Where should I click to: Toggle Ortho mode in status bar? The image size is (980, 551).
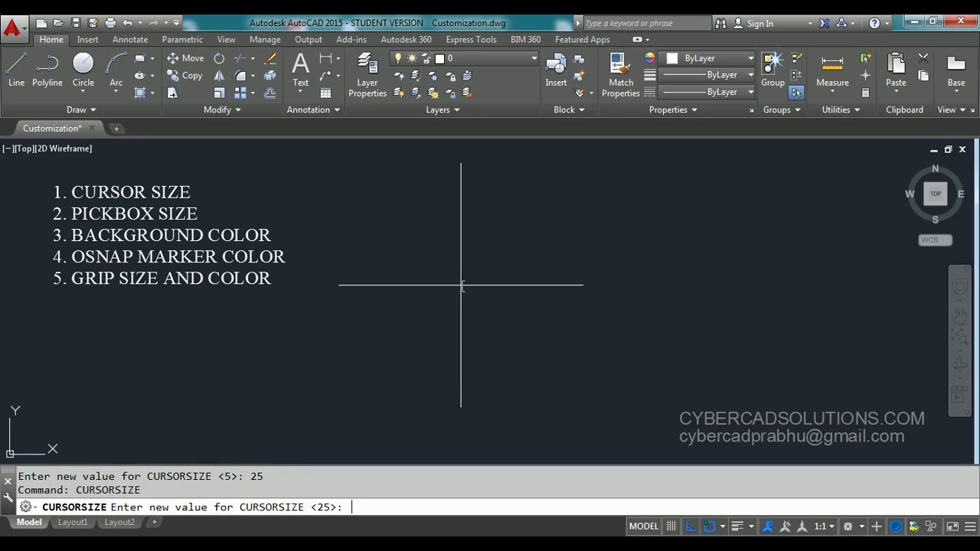click(x=691, y=527)
